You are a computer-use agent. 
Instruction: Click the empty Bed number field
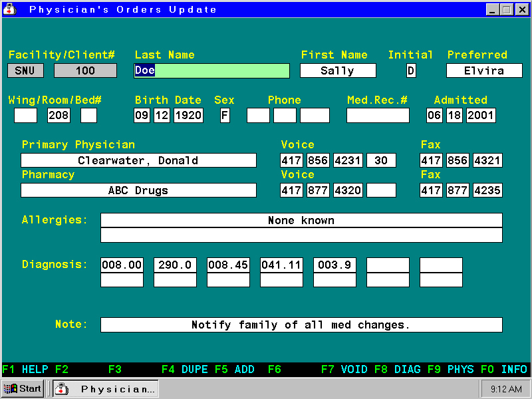tap(88, 115)
